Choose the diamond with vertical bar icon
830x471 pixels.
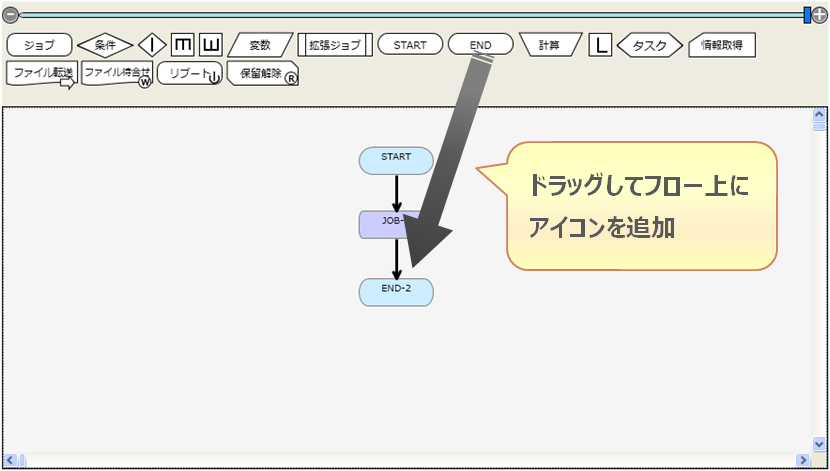152,46
